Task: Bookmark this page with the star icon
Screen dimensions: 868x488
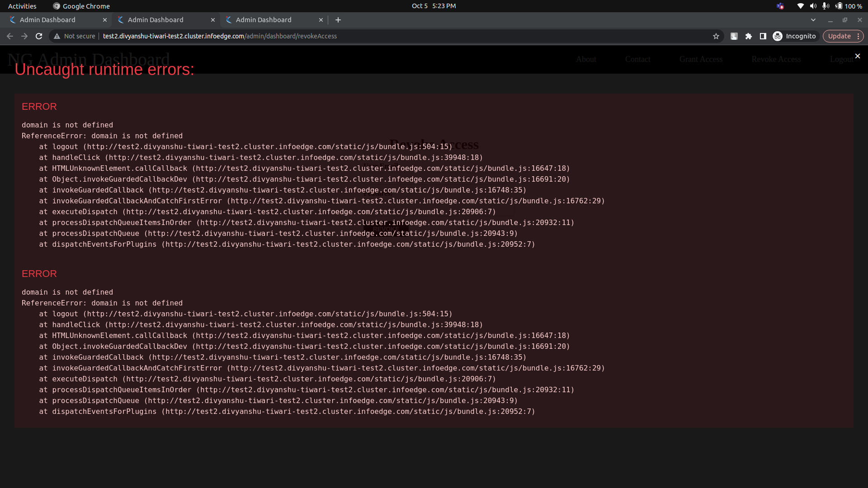Action: click(x=716, y=36)
